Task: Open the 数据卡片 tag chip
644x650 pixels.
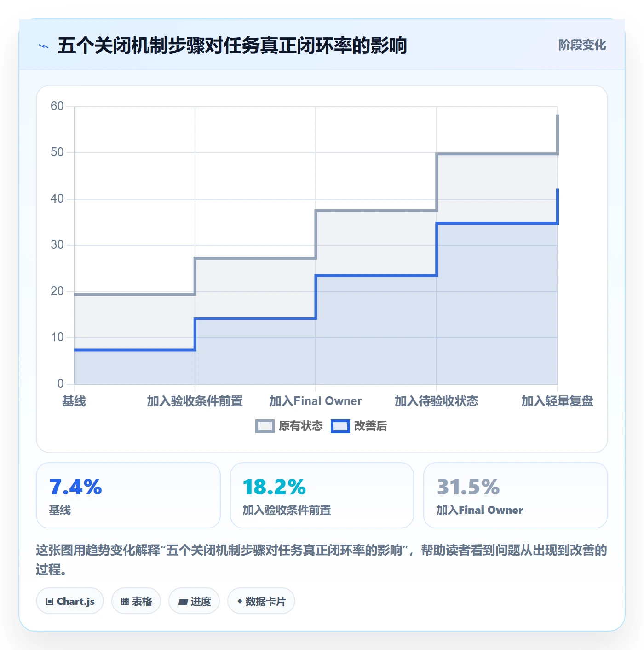Action: coord(261,601)
